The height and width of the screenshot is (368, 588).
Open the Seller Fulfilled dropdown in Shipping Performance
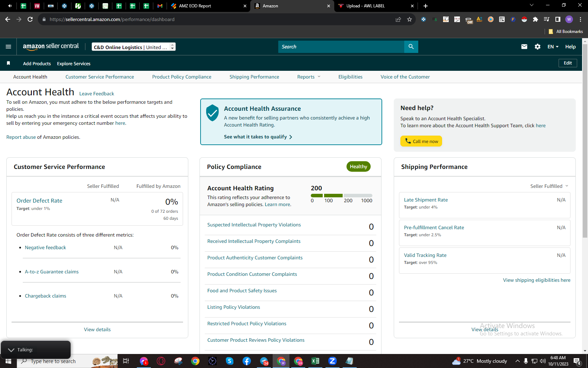(x=549, y=186)
